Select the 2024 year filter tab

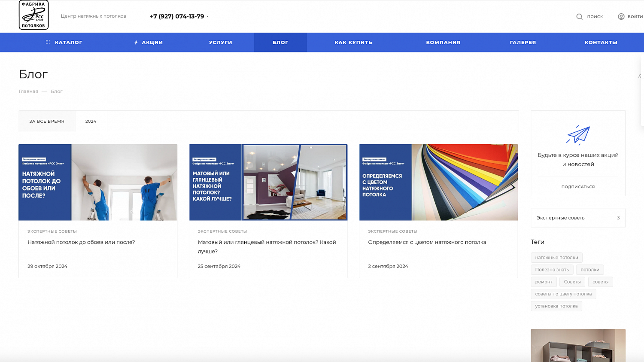tap(91, 122)
